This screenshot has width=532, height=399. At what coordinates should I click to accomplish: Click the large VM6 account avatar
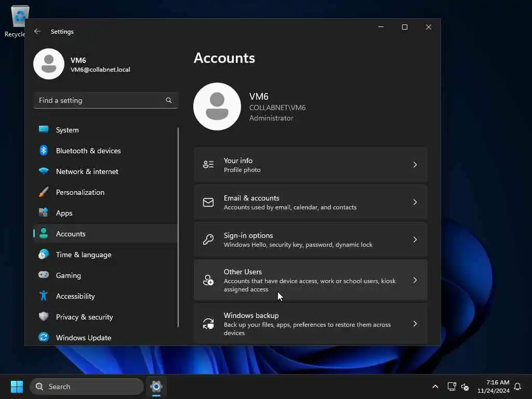pyautogui.click(x=217, y=107)
